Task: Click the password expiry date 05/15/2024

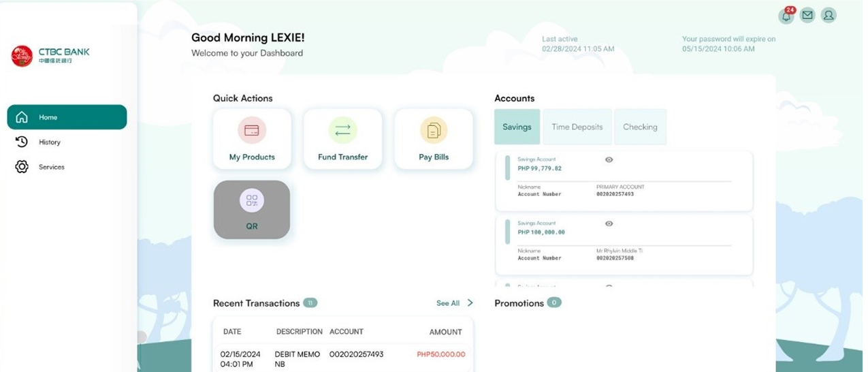Action: [718, 49]
